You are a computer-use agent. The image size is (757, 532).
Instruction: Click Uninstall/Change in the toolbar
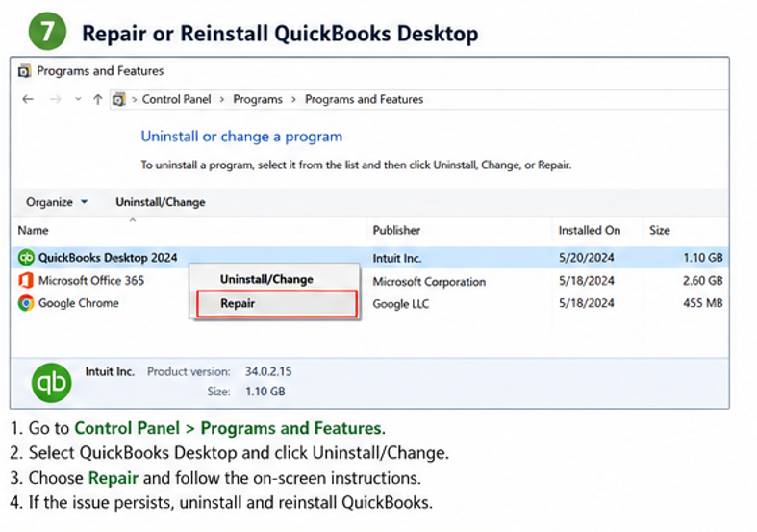pyautogui.click(x=161, y=202)
